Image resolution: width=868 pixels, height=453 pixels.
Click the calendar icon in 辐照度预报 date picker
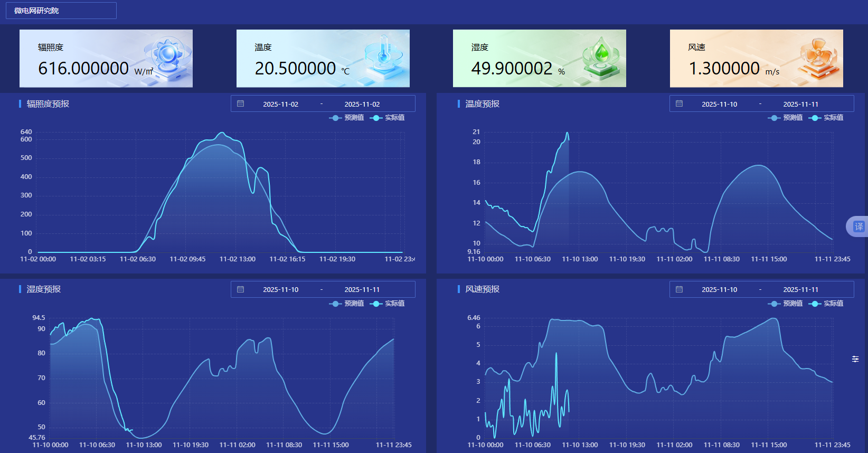click(x=240, y=104)
